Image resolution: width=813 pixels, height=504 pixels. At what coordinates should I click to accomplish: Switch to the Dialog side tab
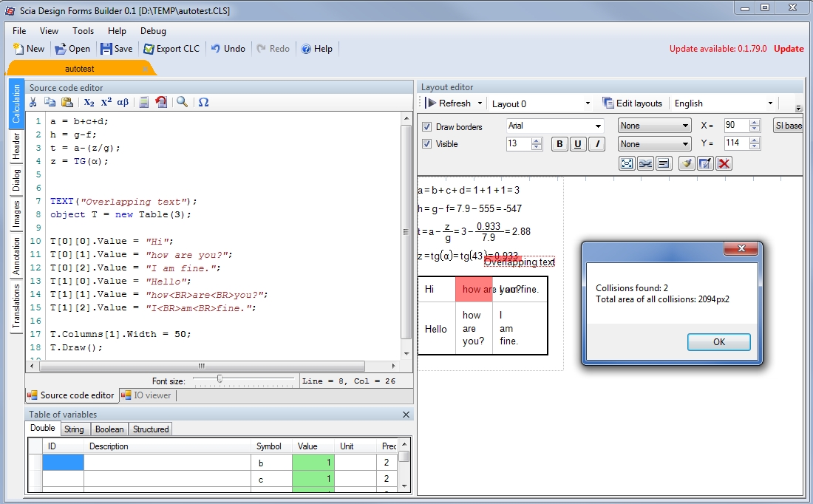16,180
